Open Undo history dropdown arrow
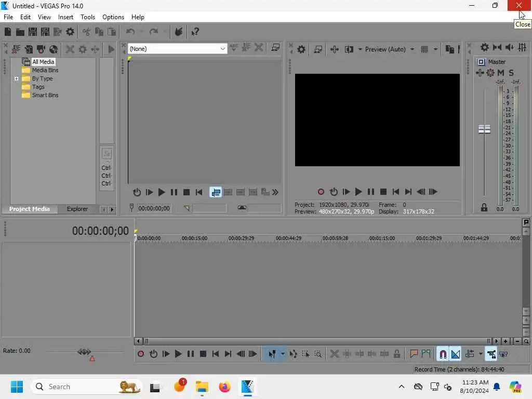The width and height of the screenshot is (532, 399). [x=141, y=32]
